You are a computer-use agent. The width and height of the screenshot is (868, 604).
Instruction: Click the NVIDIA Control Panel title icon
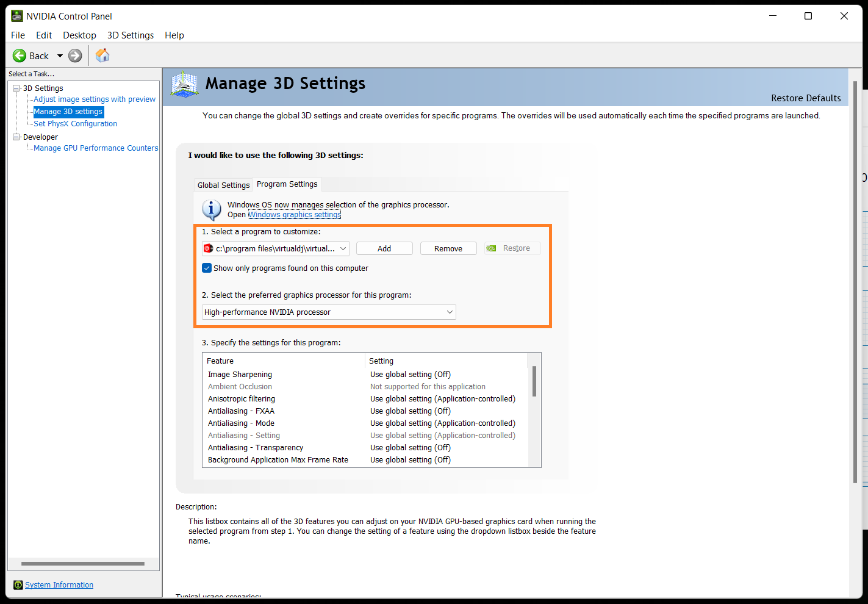pos(17,16)
